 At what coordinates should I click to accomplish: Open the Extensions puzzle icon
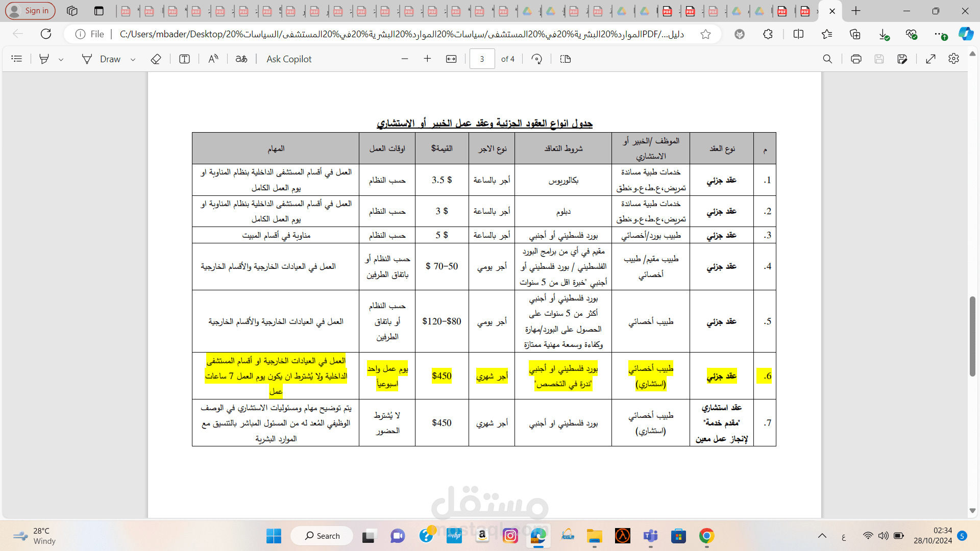click(768, 34)
